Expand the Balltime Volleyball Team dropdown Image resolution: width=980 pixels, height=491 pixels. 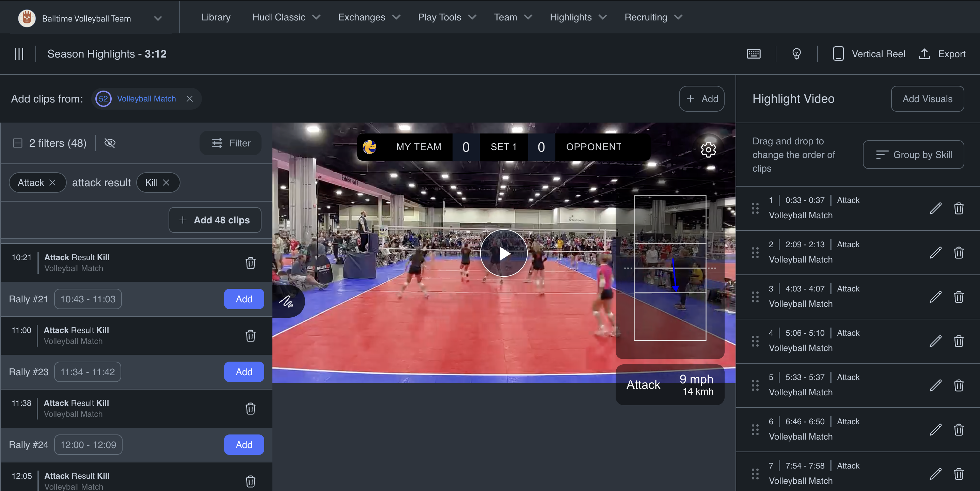pyautogui.click(x=158, y=18)
